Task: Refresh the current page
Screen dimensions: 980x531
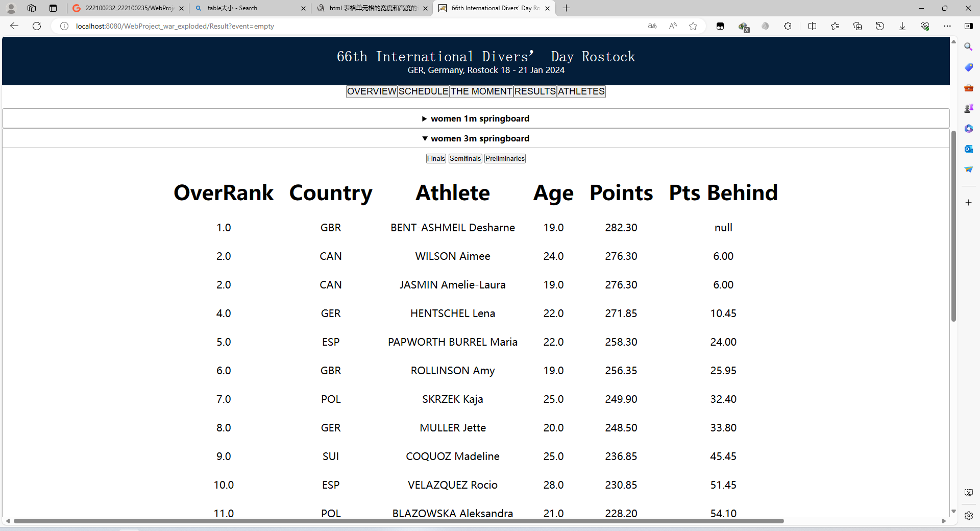Action: click(x=37, y=26)
